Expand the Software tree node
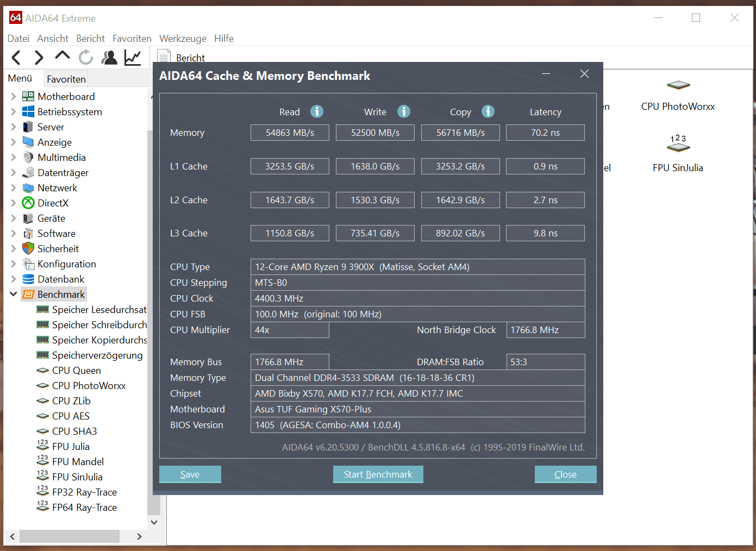This screenshot has height=551, width=756. 14,233
